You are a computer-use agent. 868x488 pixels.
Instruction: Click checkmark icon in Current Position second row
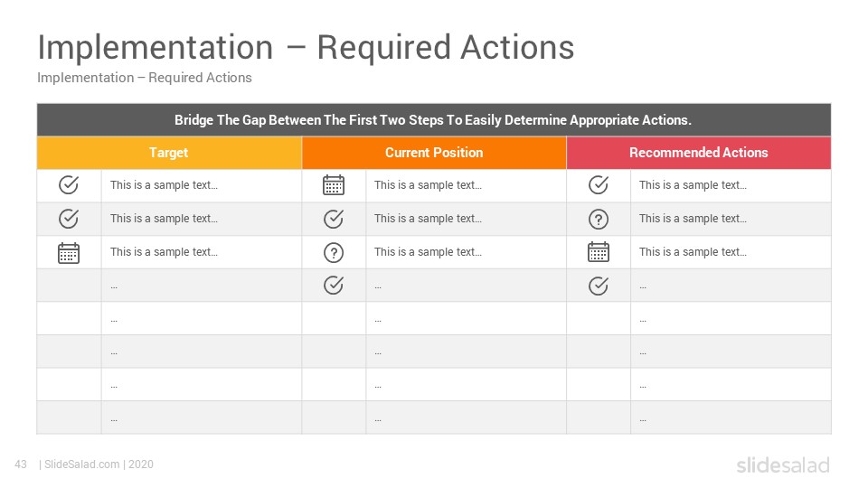coord(334,219)
